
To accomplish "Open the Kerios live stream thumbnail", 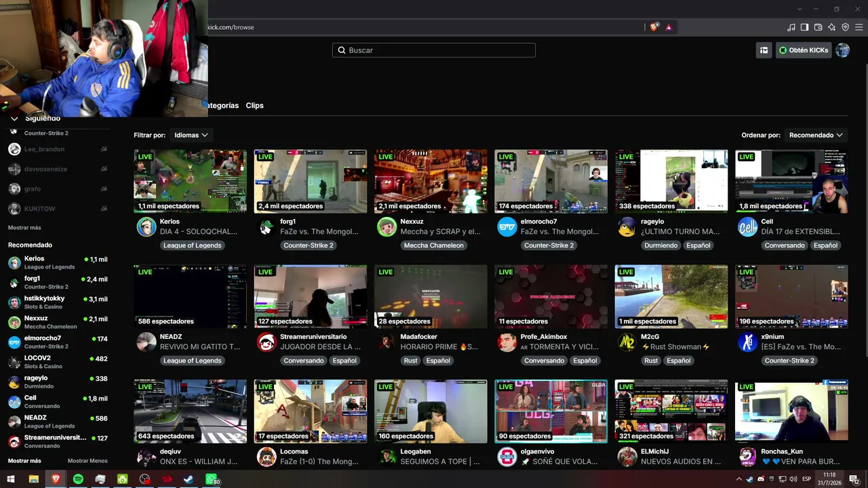I will pos(191,182).
